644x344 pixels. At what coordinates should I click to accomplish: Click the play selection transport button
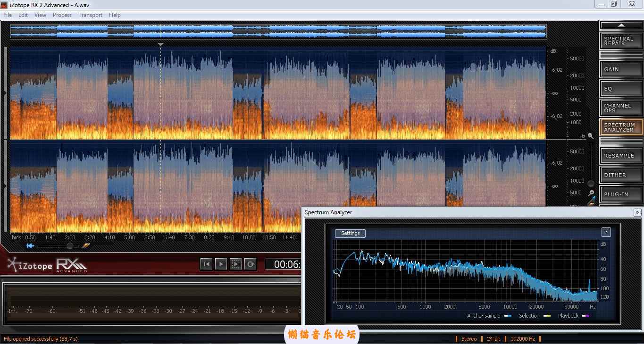(x=235, y=264)
